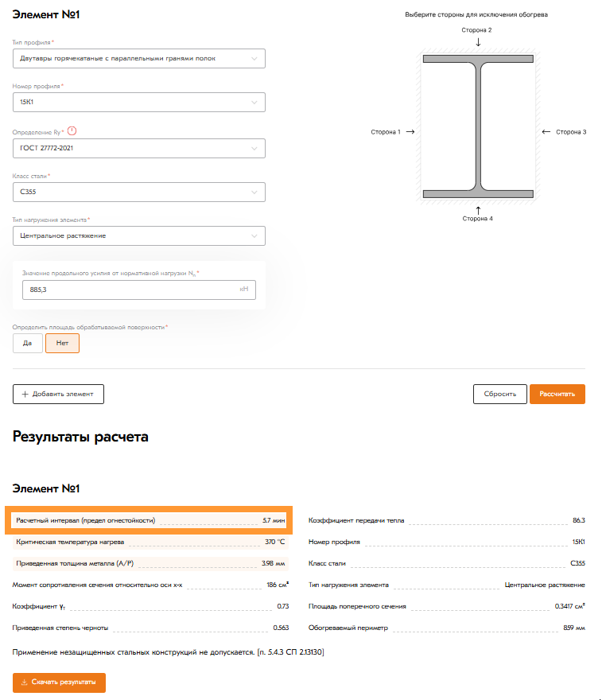Click the Сторона 2 down arrow
The height and width of the screenshot is (700, 606).
pyautogui.click(x=478, y=41)
